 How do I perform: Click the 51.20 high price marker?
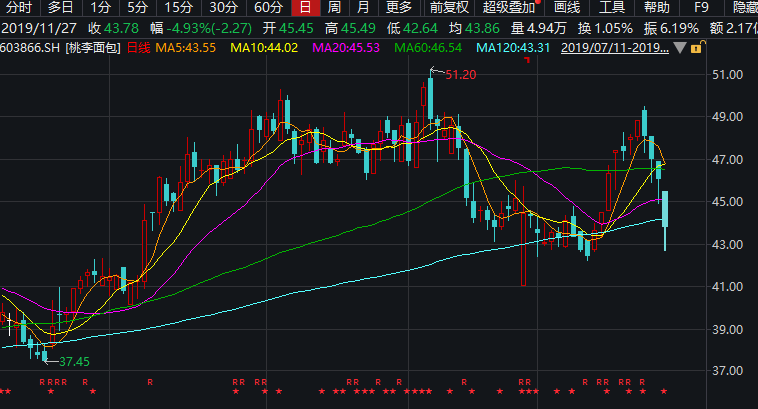tap(460, 74)
